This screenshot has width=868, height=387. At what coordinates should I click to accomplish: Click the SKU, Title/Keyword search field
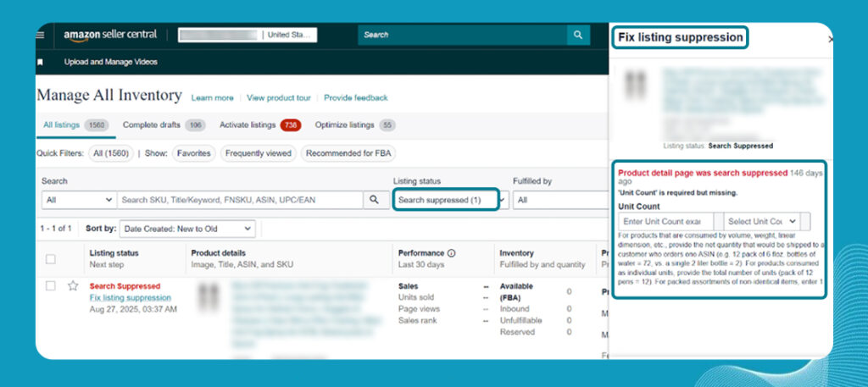coord(240,200)
